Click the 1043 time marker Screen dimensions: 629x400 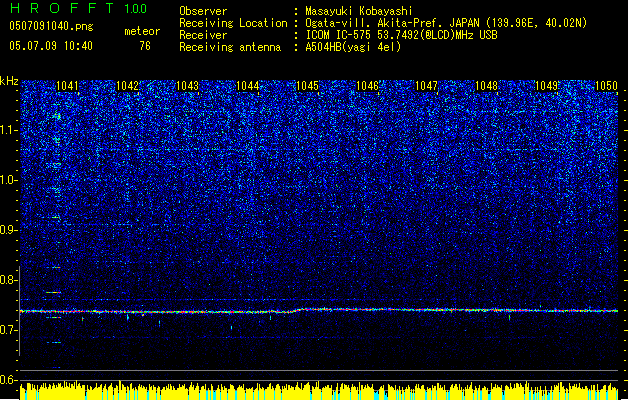[x=187, y=86]
